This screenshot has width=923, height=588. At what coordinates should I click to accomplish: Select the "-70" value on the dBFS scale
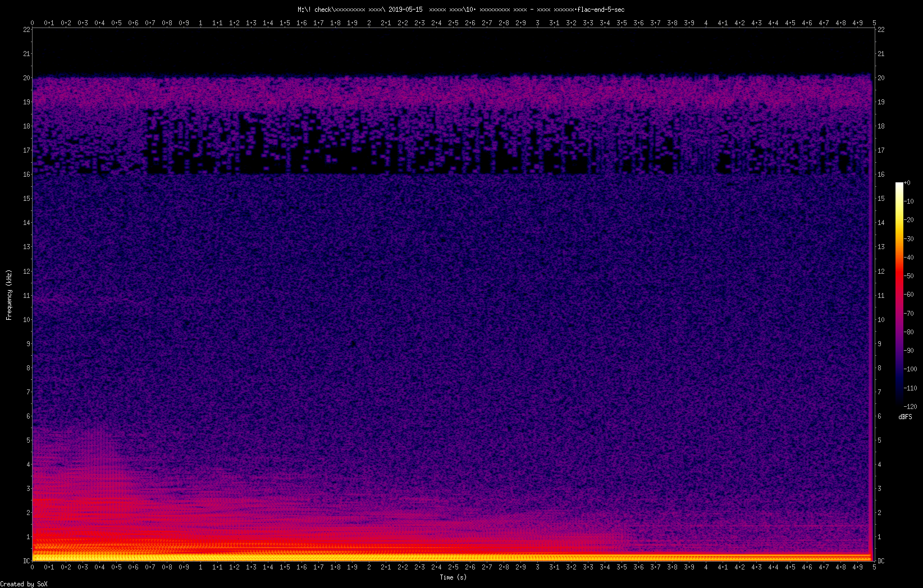tap(910, 313)
